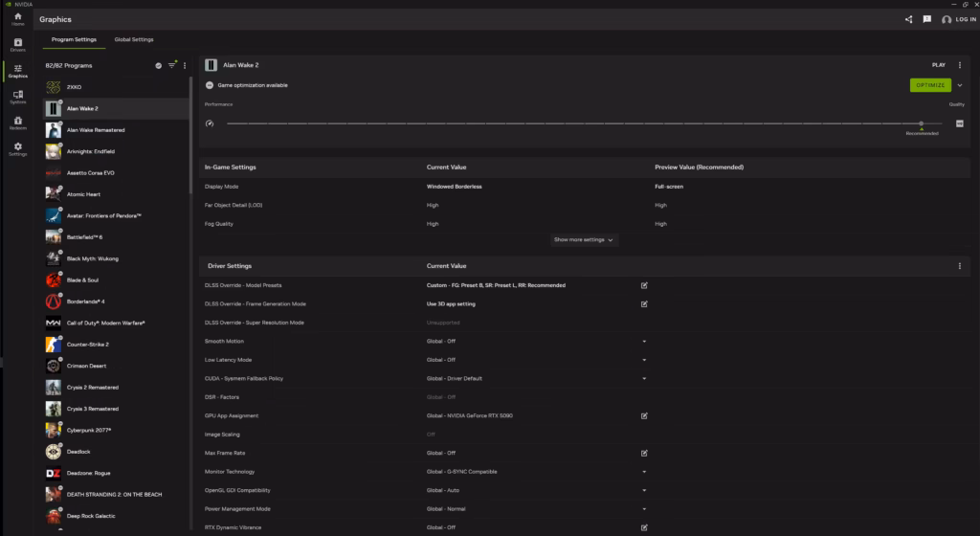Open the Redeem section in sidebar

pyautogui.click(x=17, y=123)
